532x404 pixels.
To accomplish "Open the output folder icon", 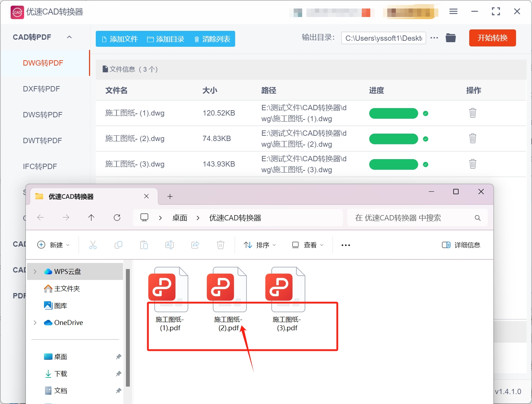I will (x=451, y=38).
